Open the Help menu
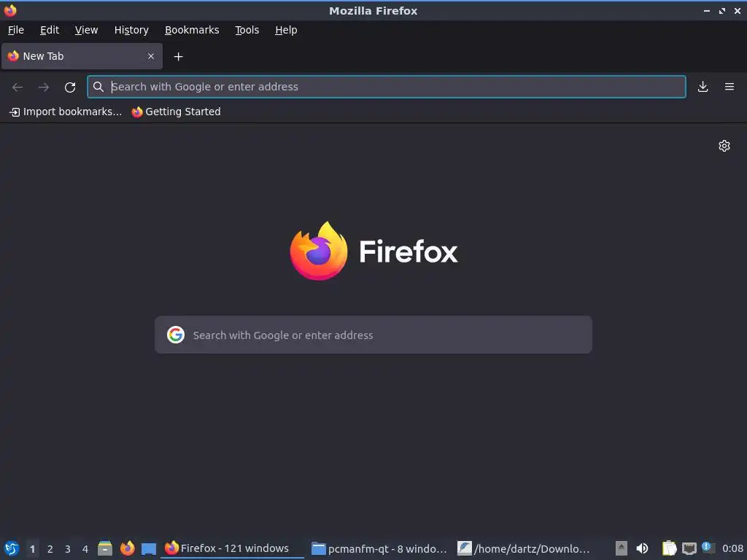The image size is (747, 560). (x=286, y=30)
